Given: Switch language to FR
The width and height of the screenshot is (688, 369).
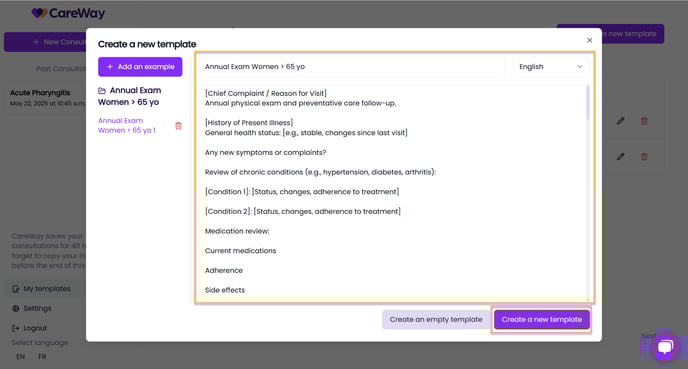Looking at the screenshot, I should point(42,357).
